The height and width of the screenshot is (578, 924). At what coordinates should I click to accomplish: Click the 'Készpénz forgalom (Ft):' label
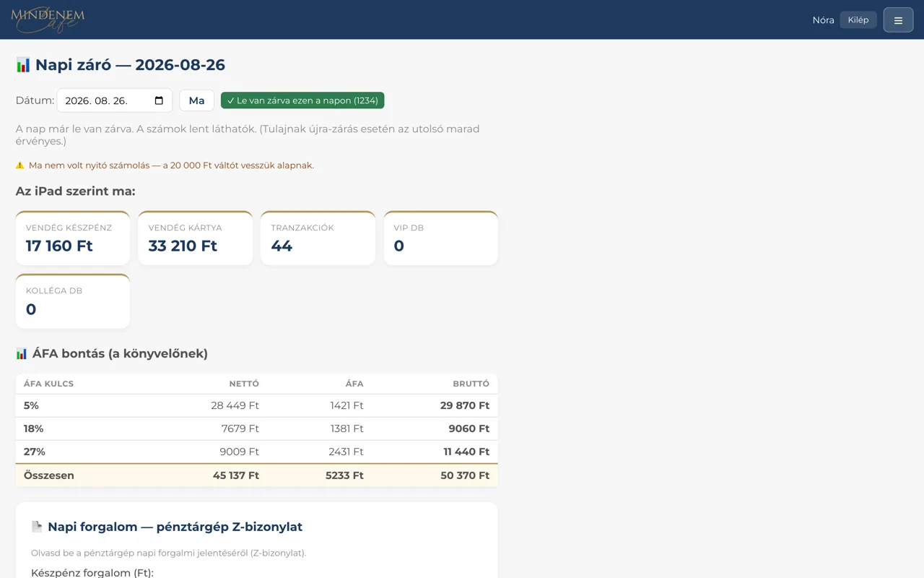pyautogui.click(x=92, y=573)
